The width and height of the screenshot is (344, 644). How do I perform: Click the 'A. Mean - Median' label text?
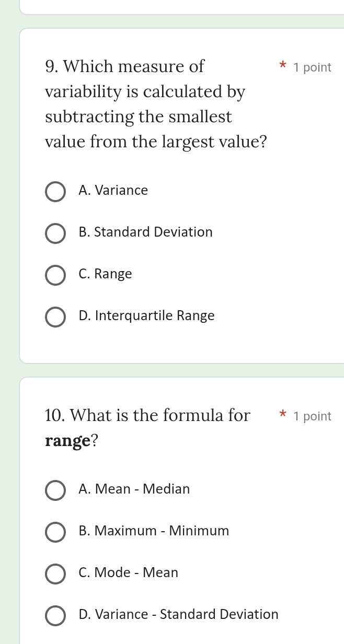[x=134, y=489]
